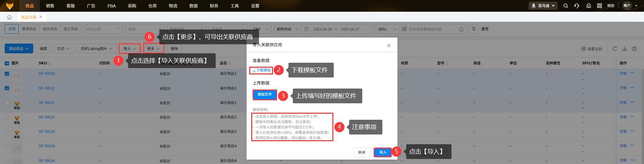The image size is (644, 164).
Task: Open more actions for first SF-SKU1 row
Action: (632, 88)
